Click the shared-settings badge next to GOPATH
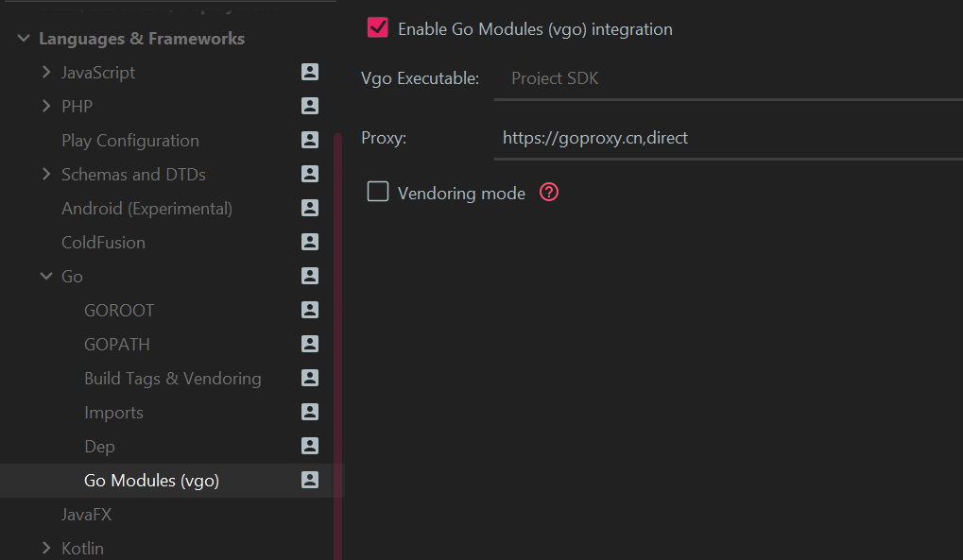The height and width of the screenshot is (560, 963). tap(309, 344)
